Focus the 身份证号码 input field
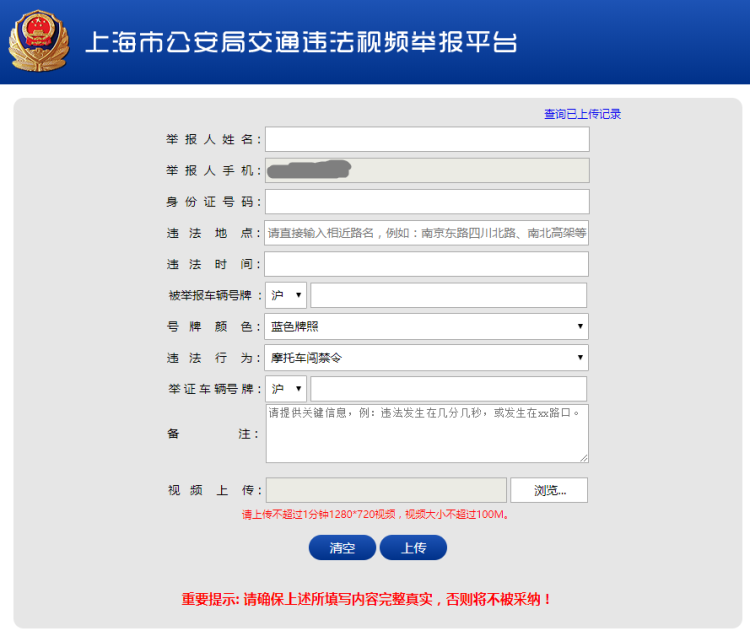 (x=427, y=202)
